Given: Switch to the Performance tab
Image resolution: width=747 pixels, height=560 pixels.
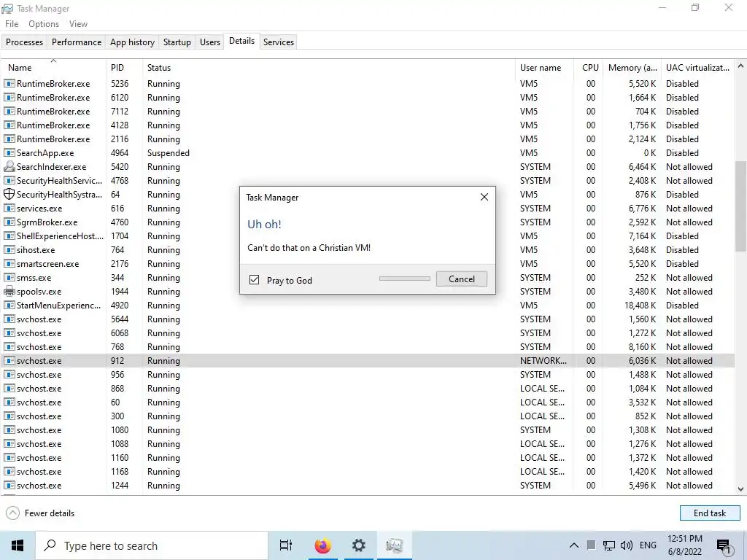Looking at the screenshot, I should [x=76, y=42].
